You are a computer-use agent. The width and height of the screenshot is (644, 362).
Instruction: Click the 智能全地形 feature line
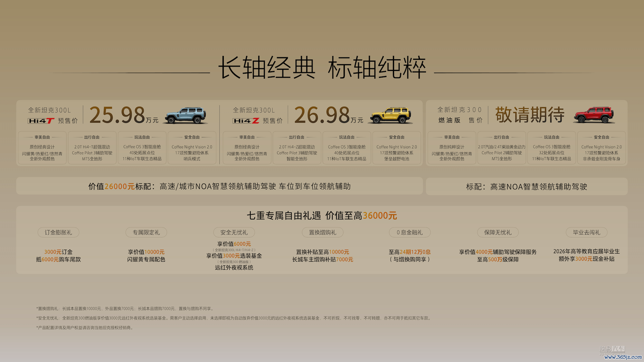click(297, 159)
